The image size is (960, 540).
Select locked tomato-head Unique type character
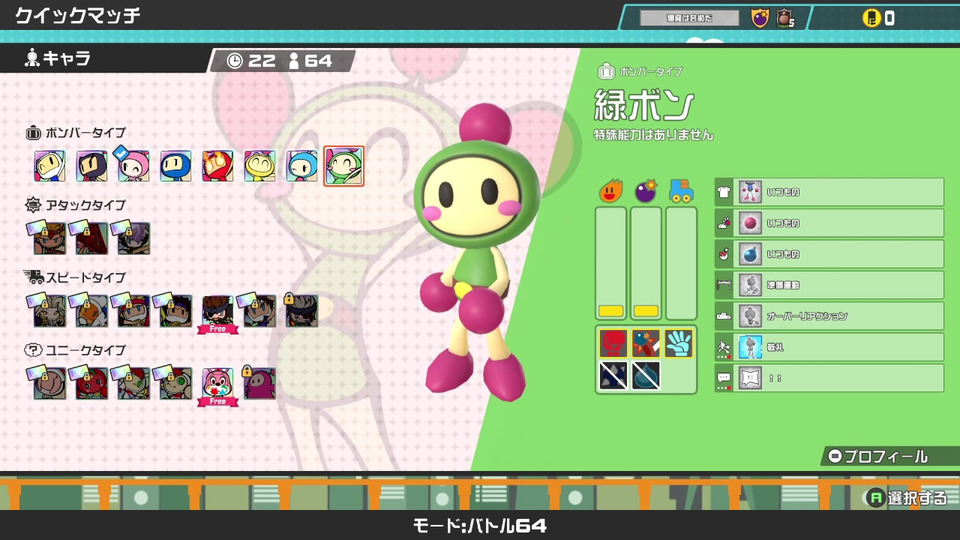pos(91,383)
